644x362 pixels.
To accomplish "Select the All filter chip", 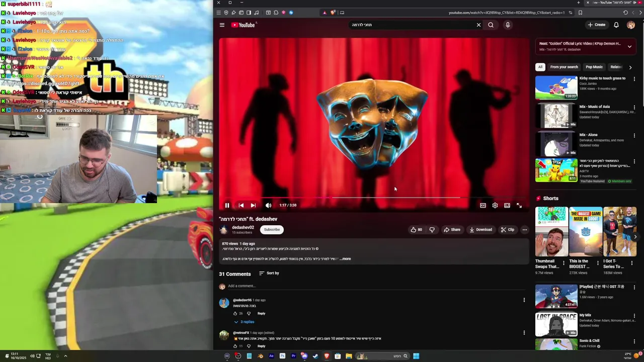I will click(x=540, y=67).
